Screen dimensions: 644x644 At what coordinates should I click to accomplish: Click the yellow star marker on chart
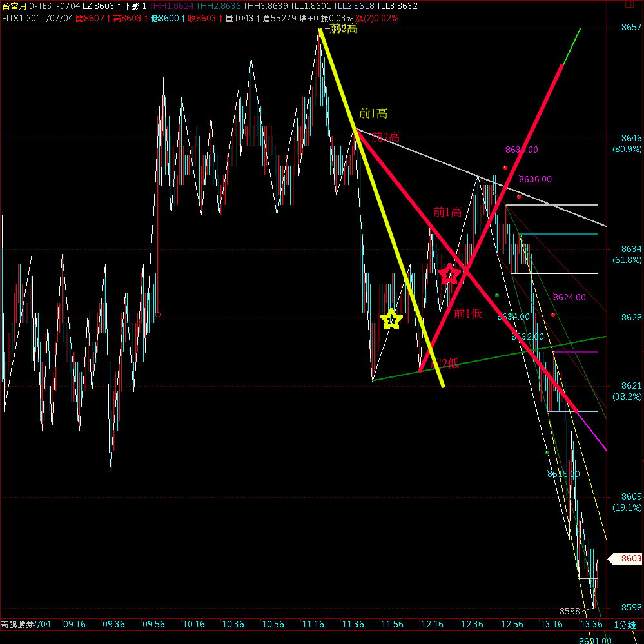(x=391, y=319)
